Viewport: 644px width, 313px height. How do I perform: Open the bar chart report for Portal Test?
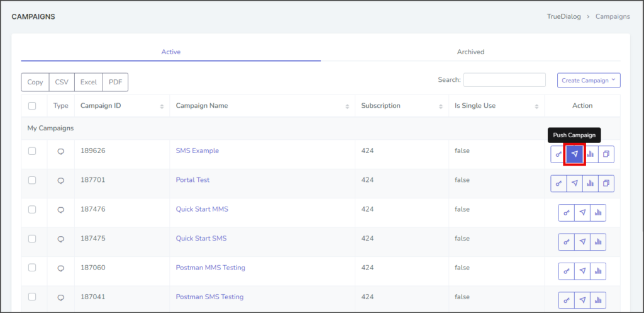[590, 183]
